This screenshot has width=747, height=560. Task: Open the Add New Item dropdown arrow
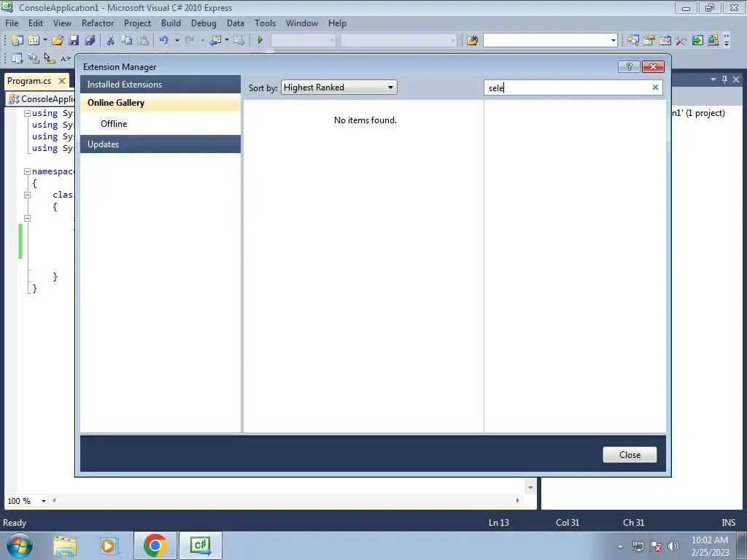point(44,41)
